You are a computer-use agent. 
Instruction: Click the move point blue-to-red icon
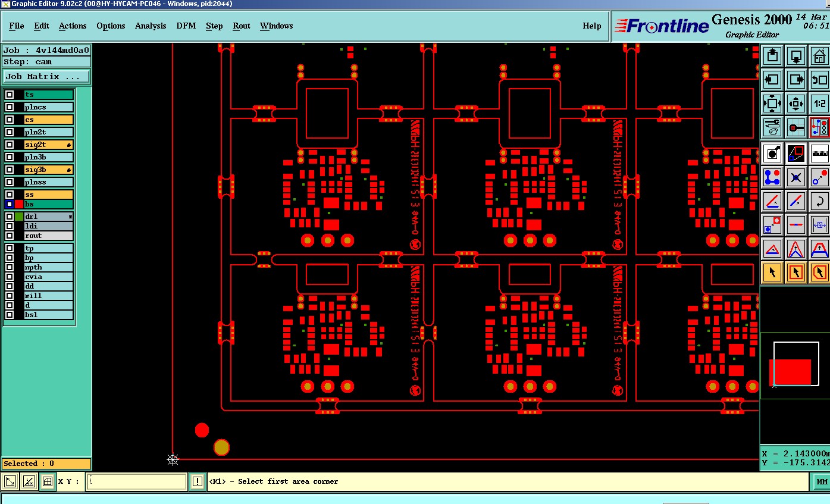[x=819, y=177]
